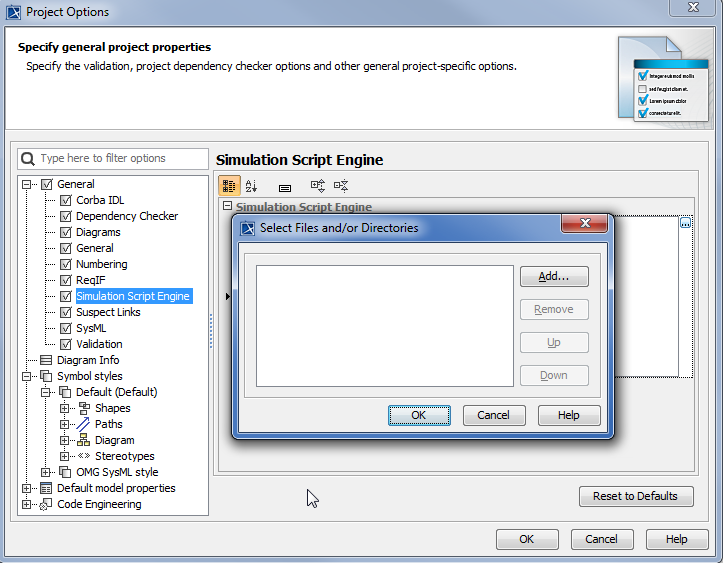
Task: Click the Code Engineering icon
Action: (46, 504)
